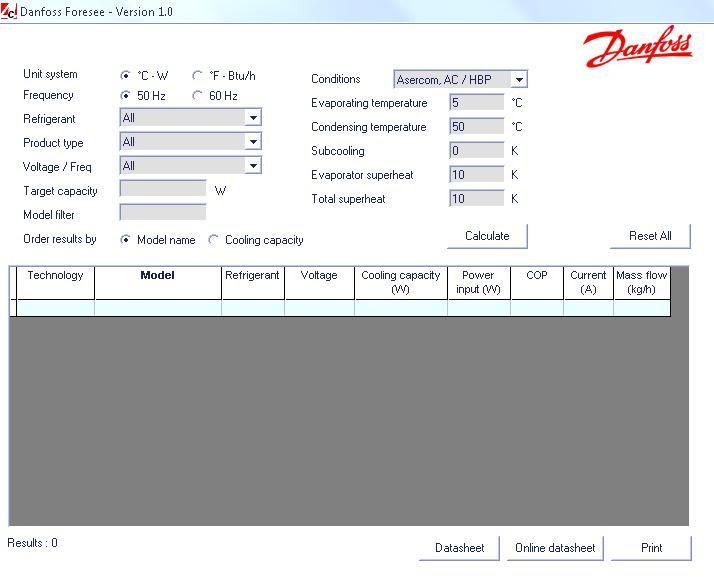The height and width of the screenshot is (588, 714).
Task: Click the Condensing temperature field
Action: coord(477,126)
